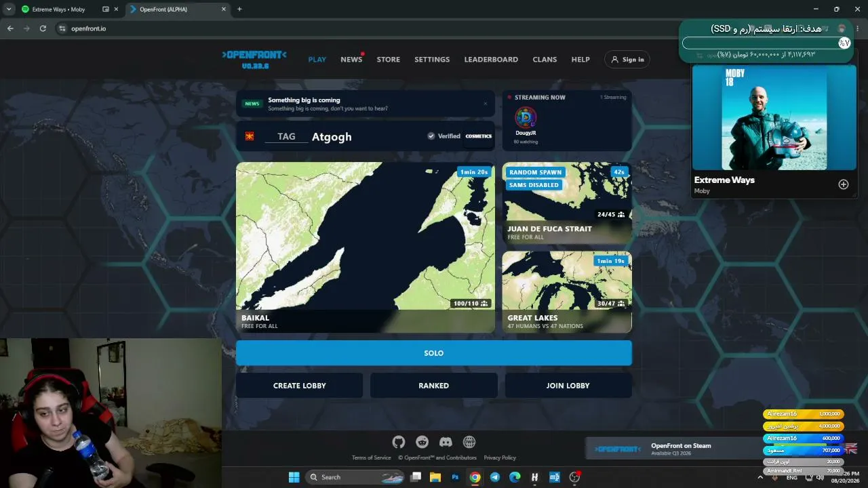The height and width of the screenshot is (488, 868).
Task: Launch Photoshop from the taskbar
Action: click(x=455, y=477)
